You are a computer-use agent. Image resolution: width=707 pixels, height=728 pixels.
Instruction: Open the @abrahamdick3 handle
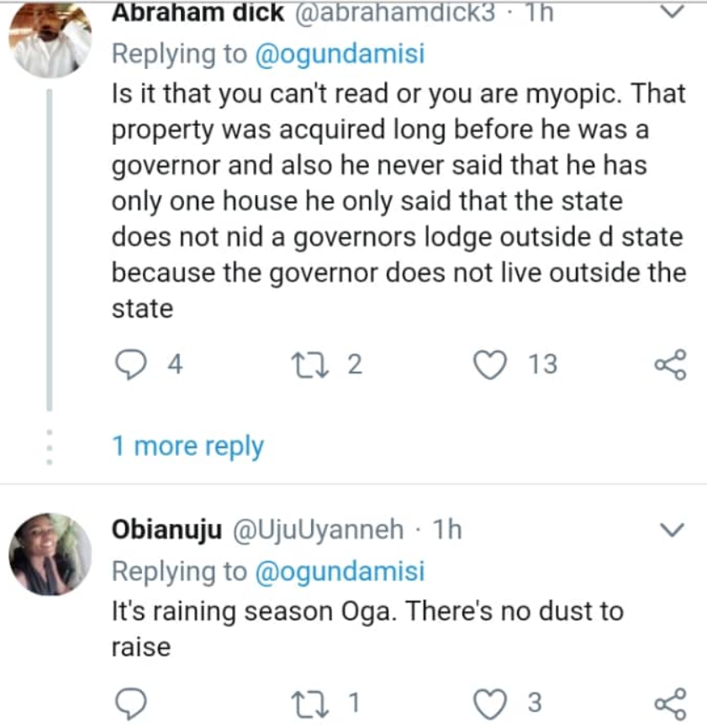(x=395, y=13)
